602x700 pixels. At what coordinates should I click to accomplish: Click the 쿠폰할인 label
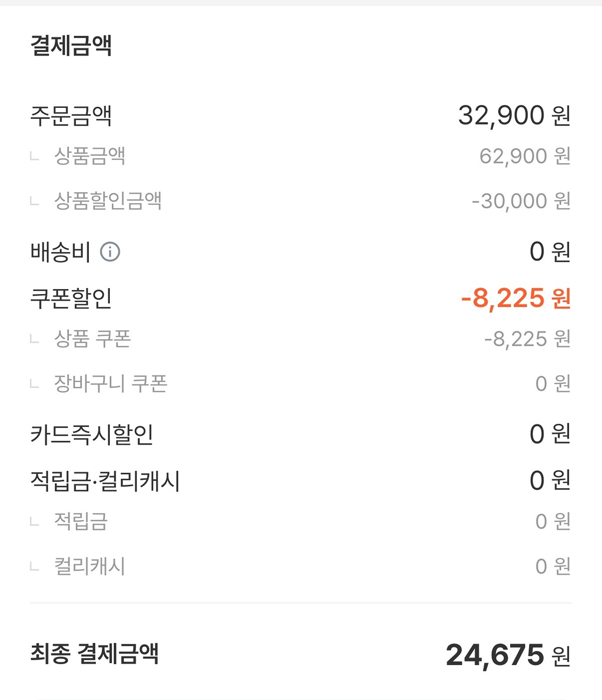tap(71, 298)
